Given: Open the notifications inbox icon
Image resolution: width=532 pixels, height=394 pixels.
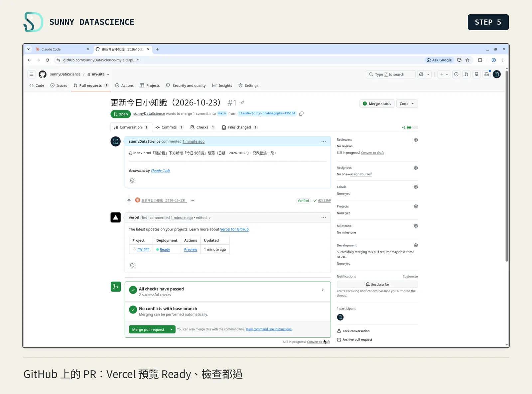Looking at the screenshot, I should (486, 74).
